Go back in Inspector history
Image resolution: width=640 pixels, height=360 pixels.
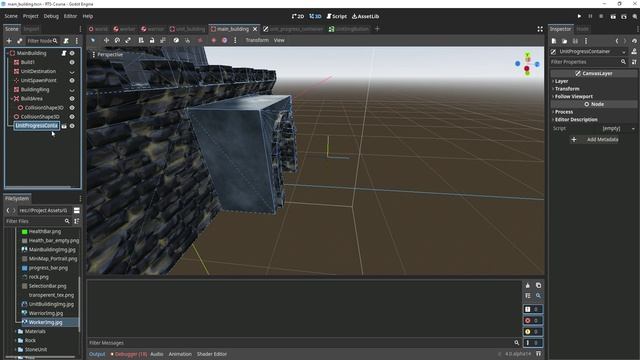tap(617, 41)
